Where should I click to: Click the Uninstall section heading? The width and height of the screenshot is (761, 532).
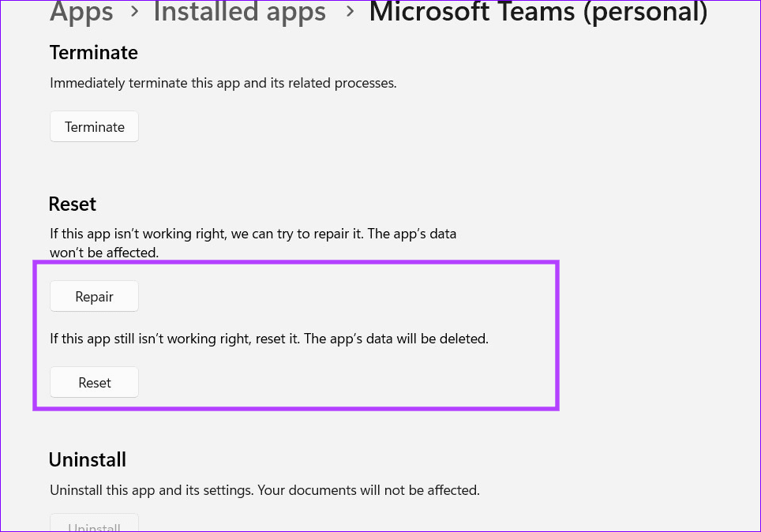tap(87, 459)
